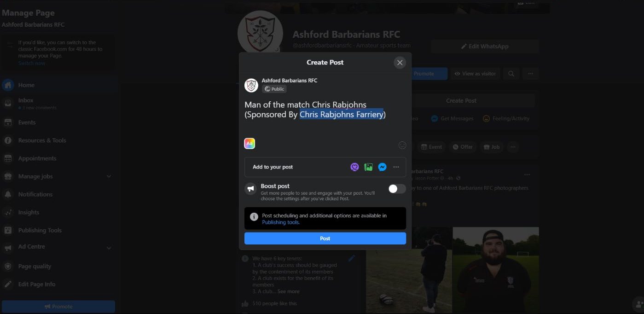Open the emoji picker in the post
Image resolution: width=644 pixels, height=314 pixels.
point(402,145)
